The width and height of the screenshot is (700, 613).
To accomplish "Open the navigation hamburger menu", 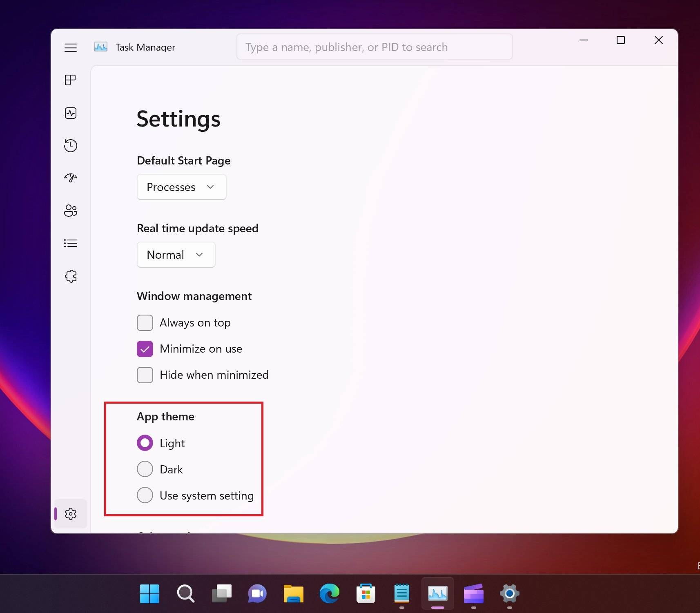I will pyautogui.click(x=70, y=47).
